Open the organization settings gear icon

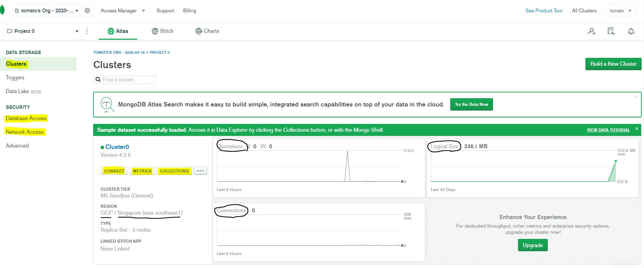coord(87,11)
